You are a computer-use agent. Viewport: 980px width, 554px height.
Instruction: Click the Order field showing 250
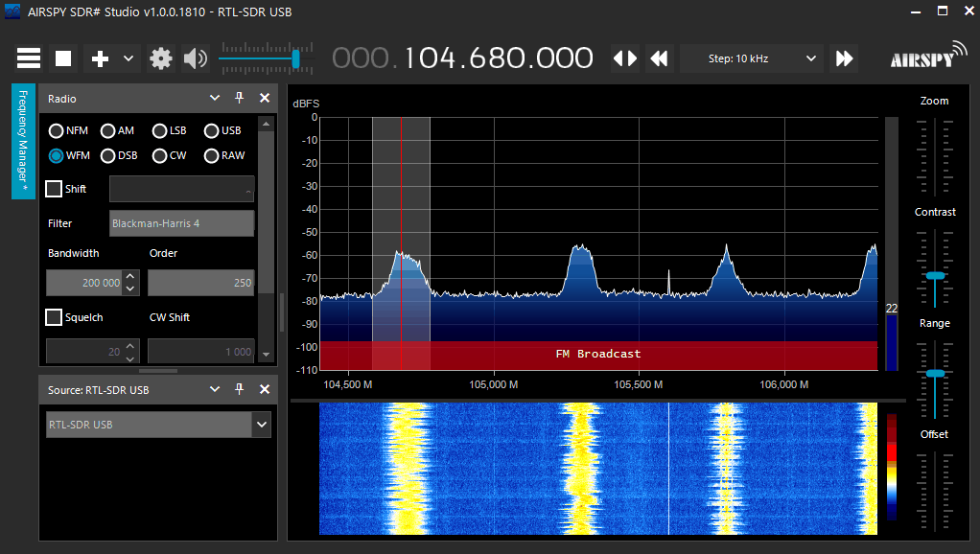200,283
